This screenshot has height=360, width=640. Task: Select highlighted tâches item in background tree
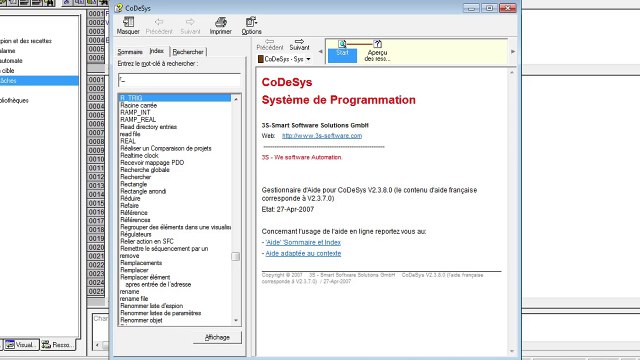39,81
